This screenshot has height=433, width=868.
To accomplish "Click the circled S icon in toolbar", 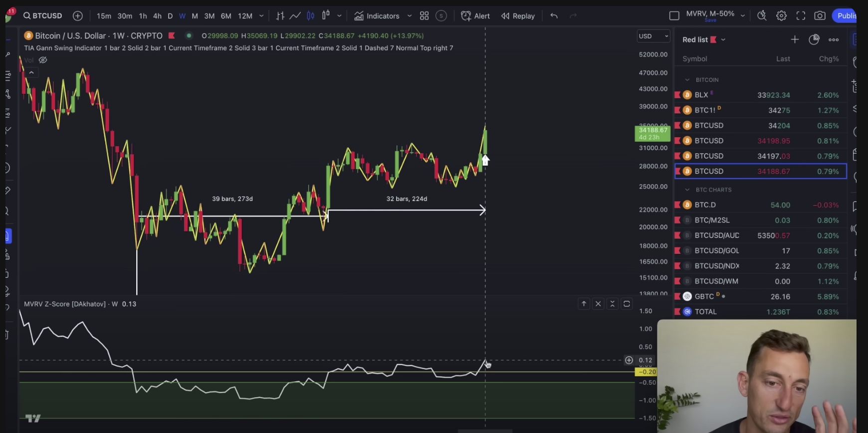I will [x=441, y=16].
